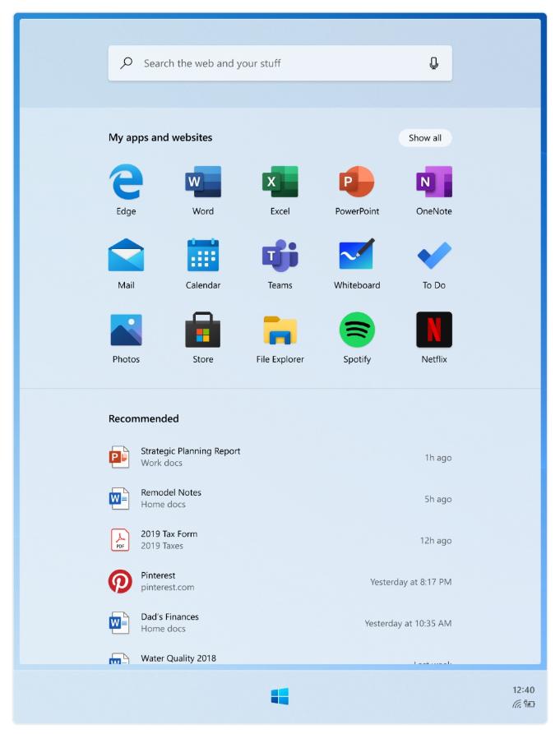Open the Dad's Finances document
Viewport: 560px width, 734px height.
[x=280, y=622]
